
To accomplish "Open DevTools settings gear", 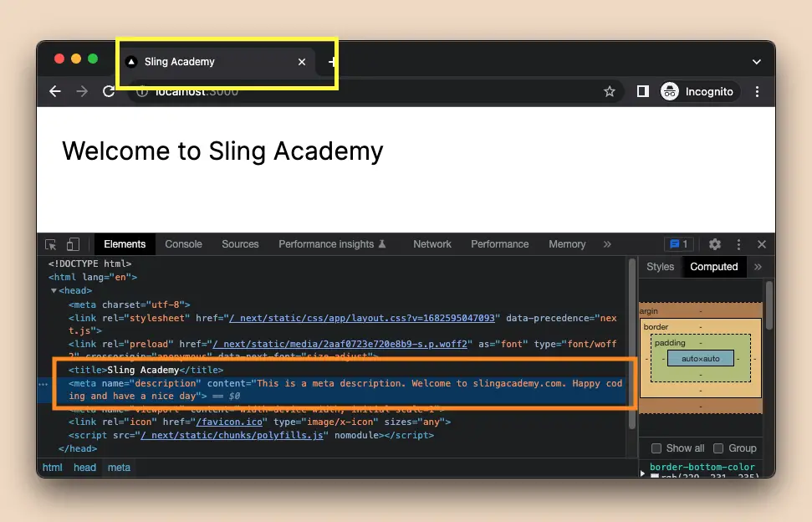I will coord(715,244).
